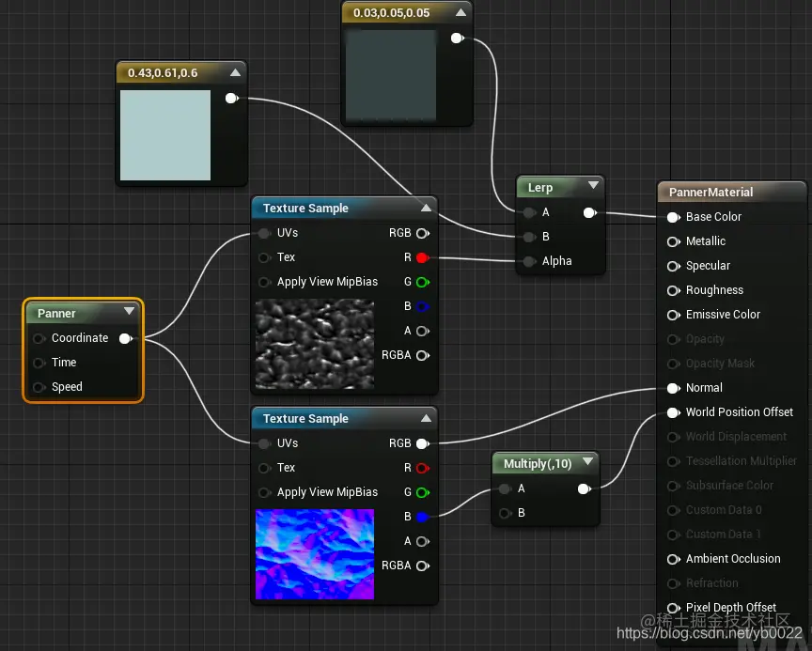
Task: Click the upper Texture Sample RGBA output pin
Action: [423, 355]
